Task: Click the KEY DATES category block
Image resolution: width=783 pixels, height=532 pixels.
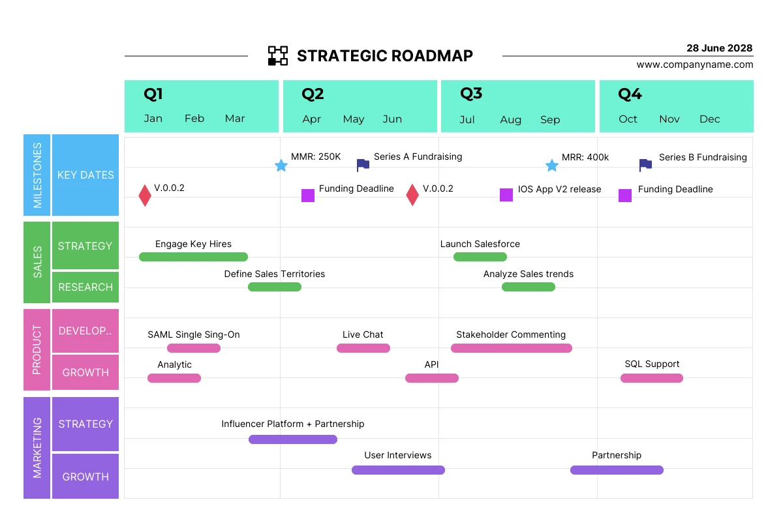Action: tap(85, 175)
